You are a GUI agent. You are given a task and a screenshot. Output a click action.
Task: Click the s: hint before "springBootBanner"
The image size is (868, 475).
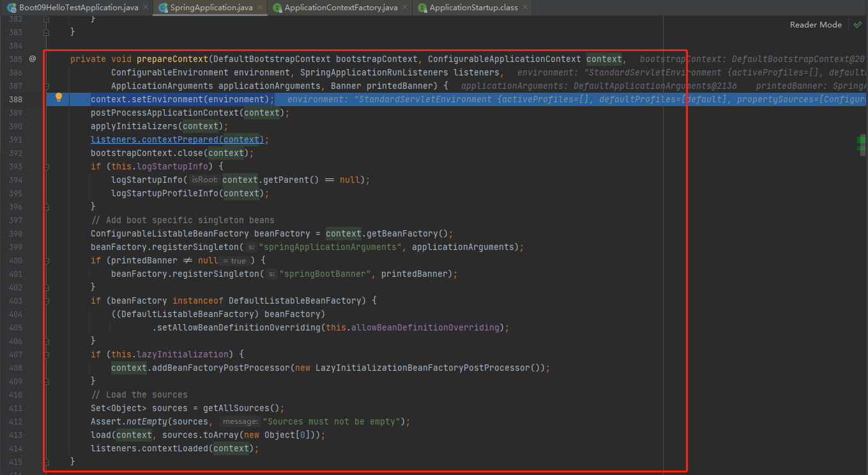[x=271, y=274]
